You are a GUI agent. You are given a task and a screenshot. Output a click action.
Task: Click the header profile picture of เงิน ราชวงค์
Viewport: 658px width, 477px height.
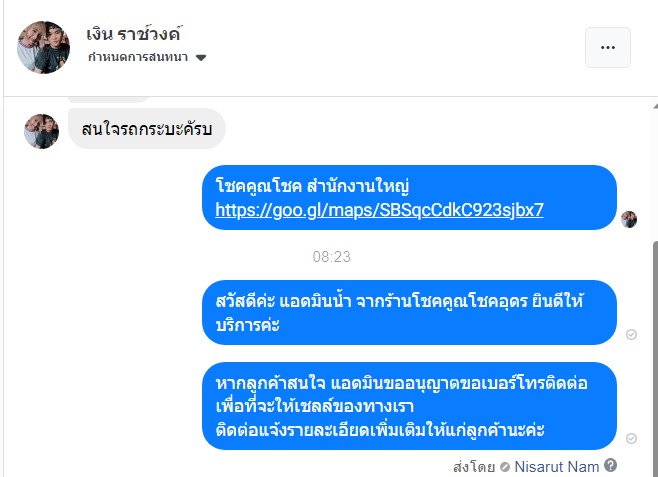[x=44, y=47]
